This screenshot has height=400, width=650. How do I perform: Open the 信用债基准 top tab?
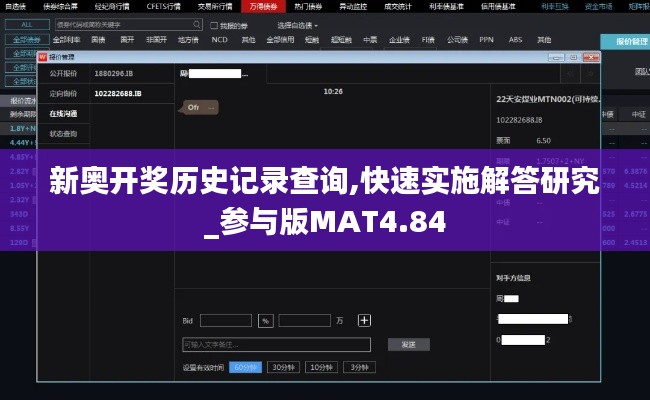tap(498, 6)
